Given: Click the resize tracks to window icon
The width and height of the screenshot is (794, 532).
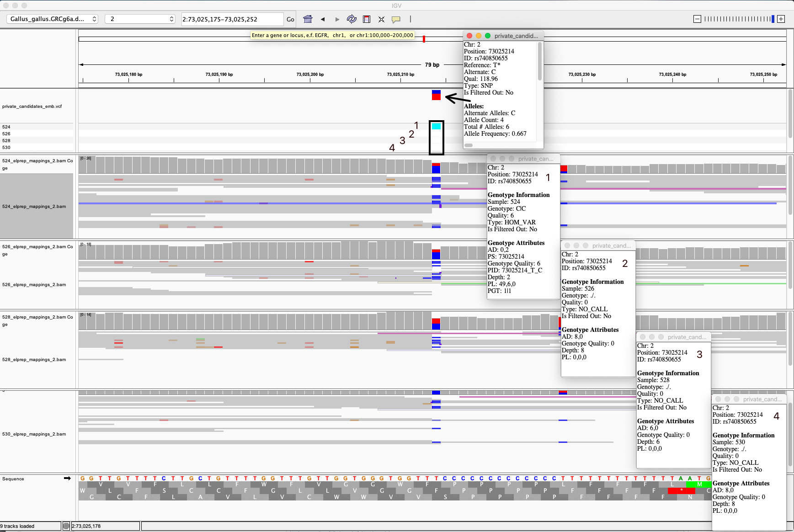Looking at the screenshot, I should coord(382,19).
